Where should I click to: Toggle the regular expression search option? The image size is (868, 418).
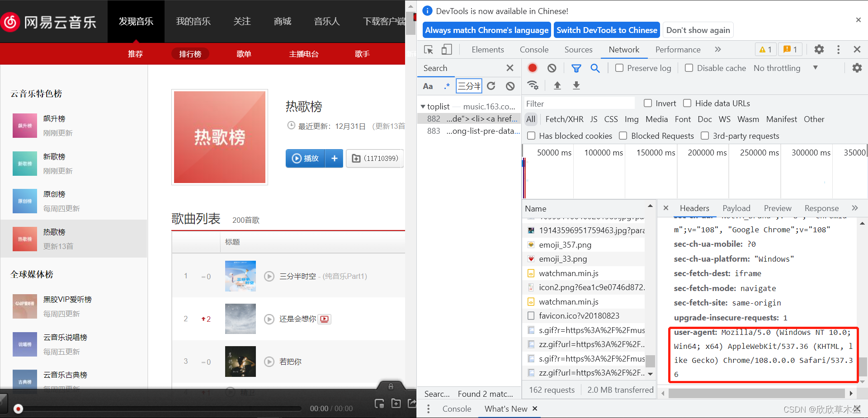click(x=447, y=86)
